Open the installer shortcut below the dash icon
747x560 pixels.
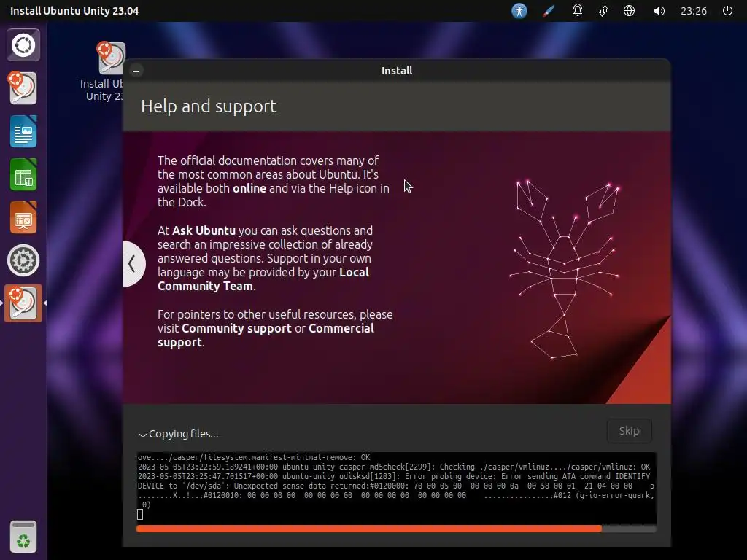pos(23,88)
